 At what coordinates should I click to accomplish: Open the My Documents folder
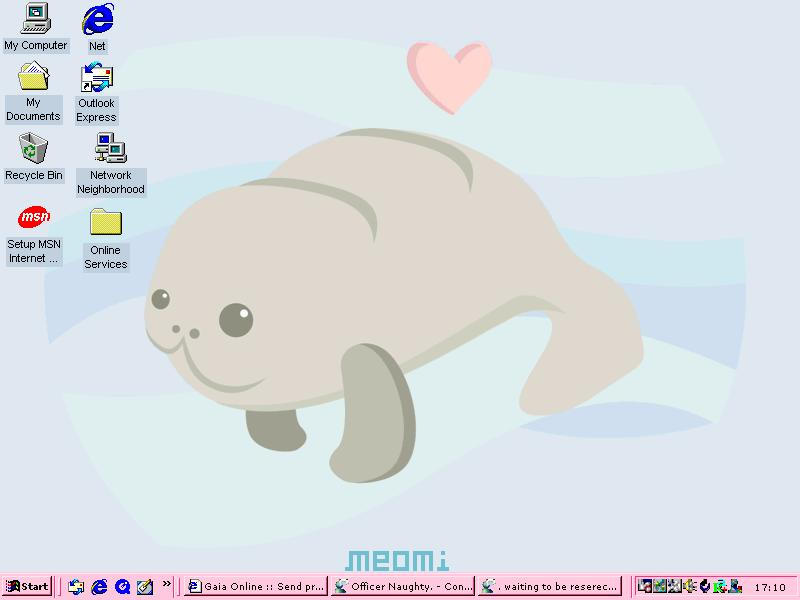[33, 80]
